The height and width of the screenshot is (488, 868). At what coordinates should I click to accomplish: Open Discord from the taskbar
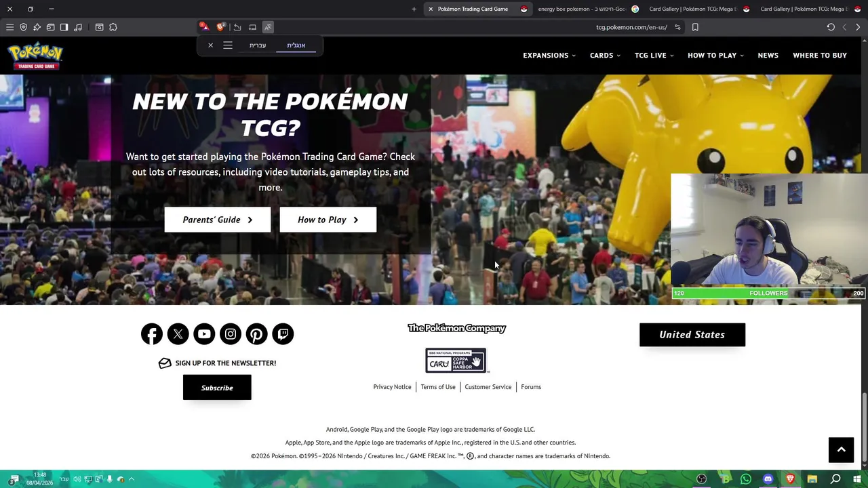tap(768, 479)
